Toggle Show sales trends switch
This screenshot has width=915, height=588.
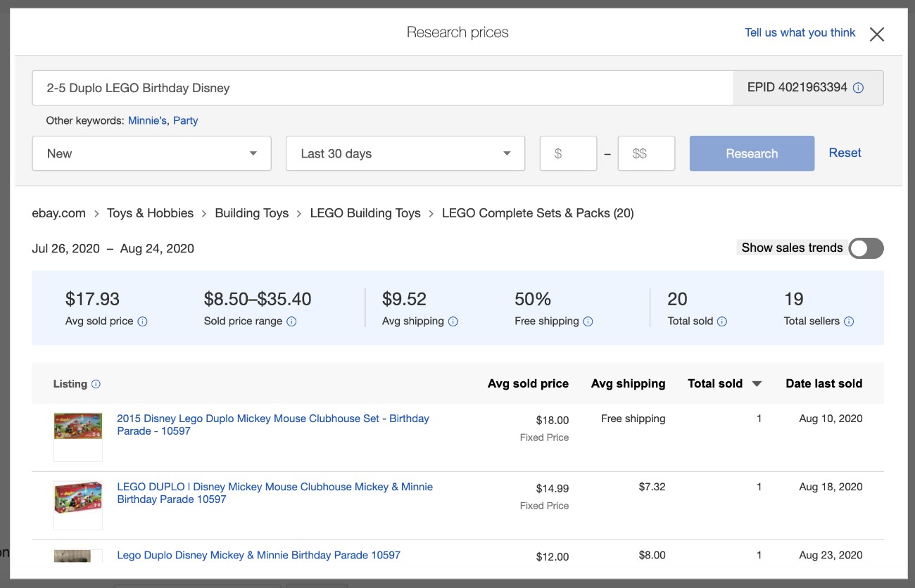click(866, 248)
